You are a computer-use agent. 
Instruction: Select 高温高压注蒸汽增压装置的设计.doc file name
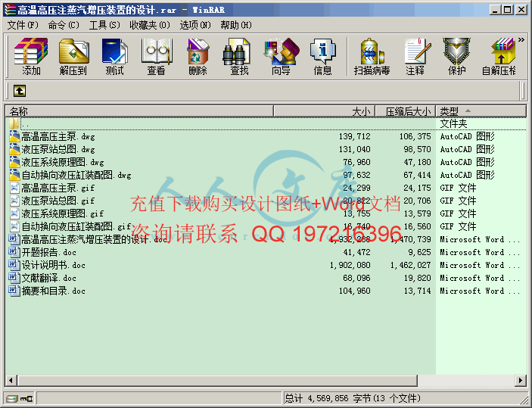(x=95, y=240)
